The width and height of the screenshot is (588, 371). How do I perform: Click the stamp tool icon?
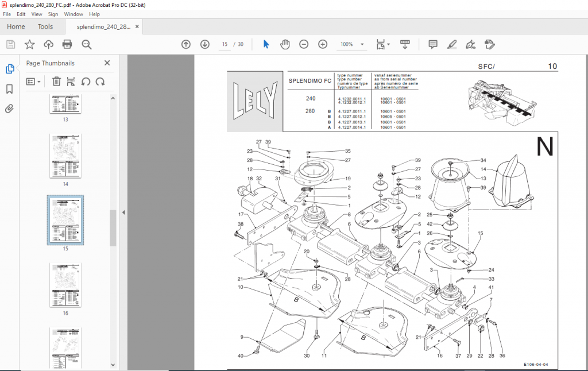[489, 44]
